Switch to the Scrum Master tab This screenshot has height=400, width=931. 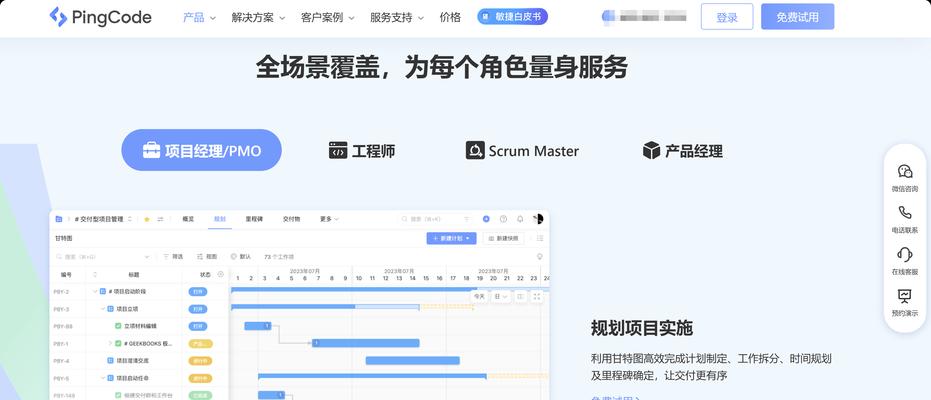coord(522,150)
